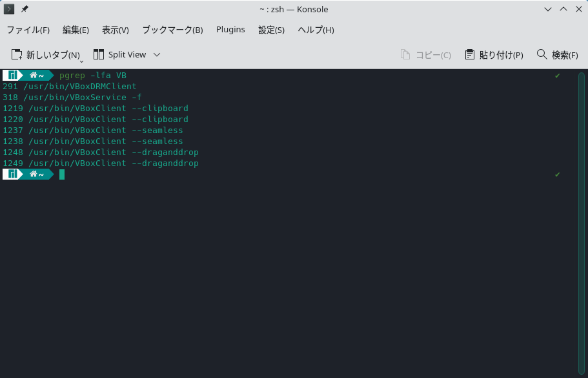Screen dimensions: 588x378
Task: Click the '318 /usr/bin/VBoxService -f' line
Action: point(72,97)
